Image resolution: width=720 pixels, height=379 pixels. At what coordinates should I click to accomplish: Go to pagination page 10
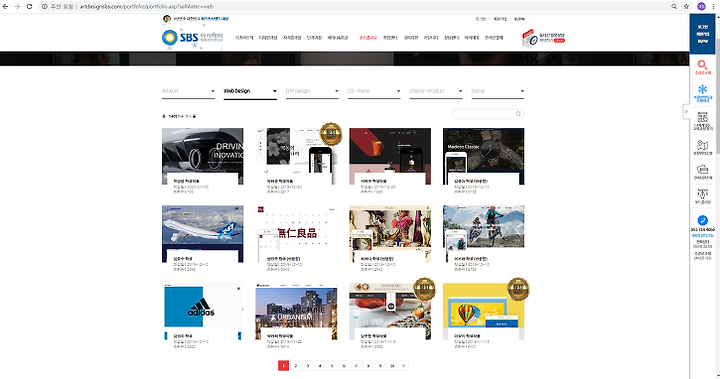(x=392, y=366)
